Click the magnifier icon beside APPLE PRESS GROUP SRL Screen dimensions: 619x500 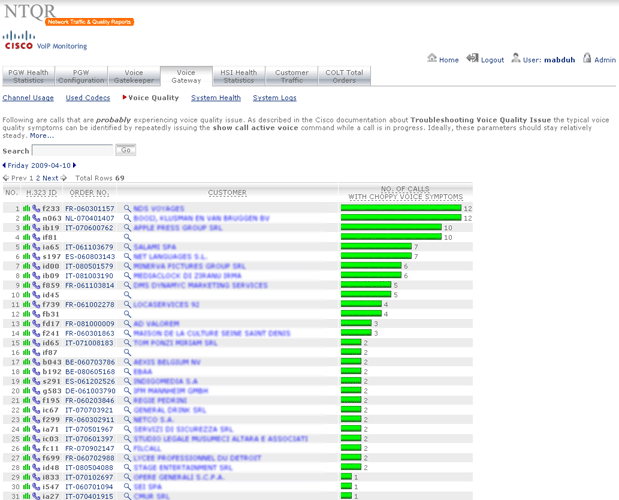coord(128,227)
